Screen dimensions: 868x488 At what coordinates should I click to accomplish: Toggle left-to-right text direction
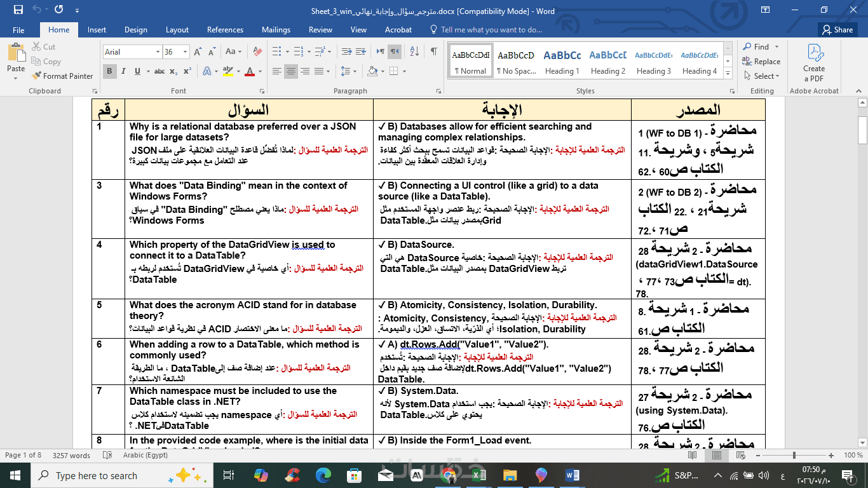[381, 52]
